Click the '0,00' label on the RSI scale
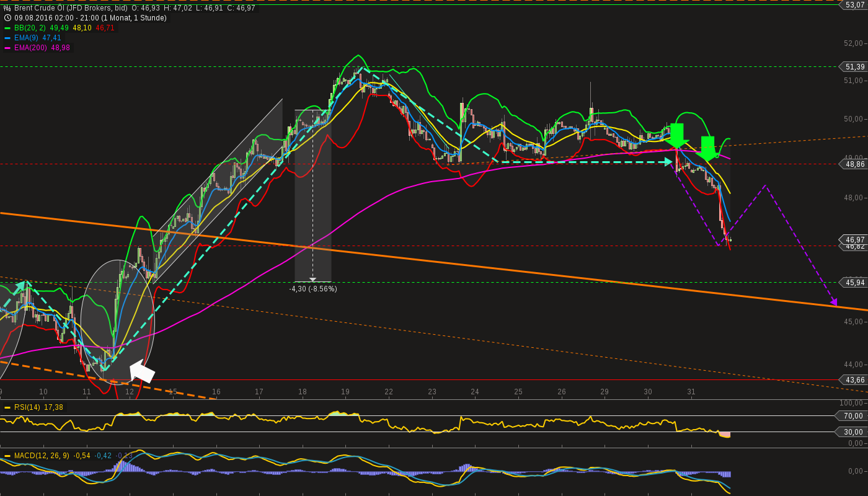The width and height of the screenshot is (868, 496). coord(856,443)
